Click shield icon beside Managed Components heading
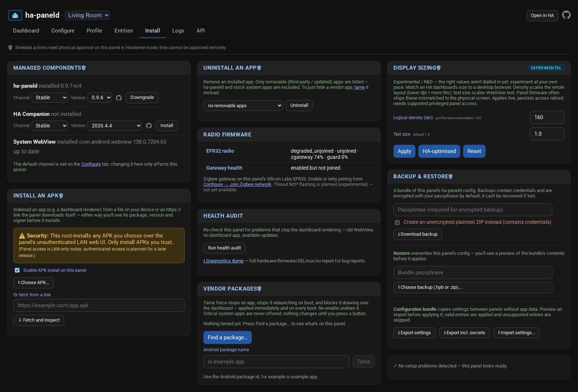 pyautogui.click(x=84, y=68)
